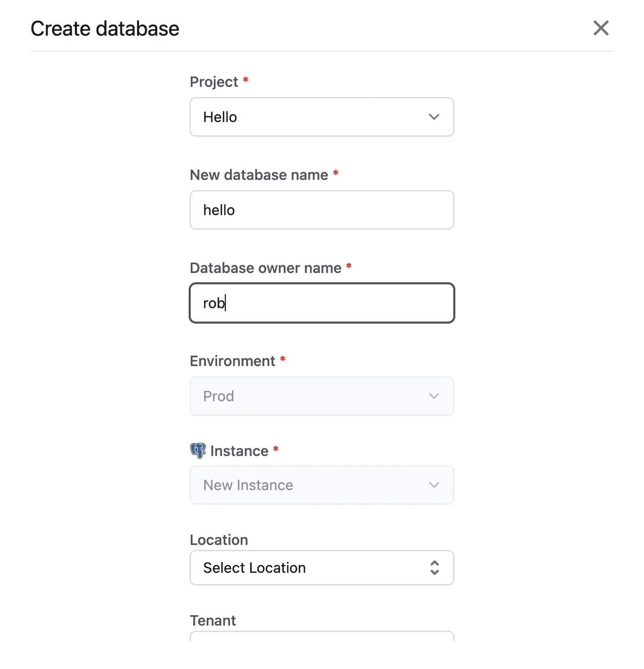
Task: Click the Database owner name label
Action: coord(266,268)
